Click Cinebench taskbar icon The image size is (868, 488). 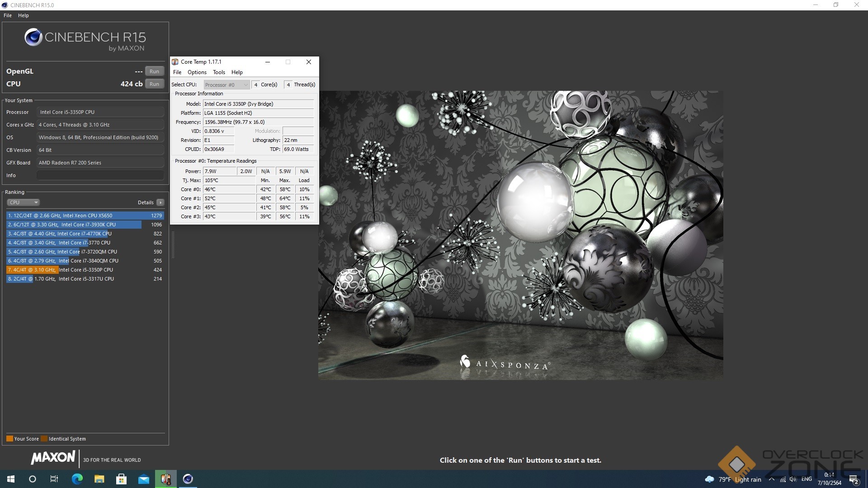pos(188,479)
